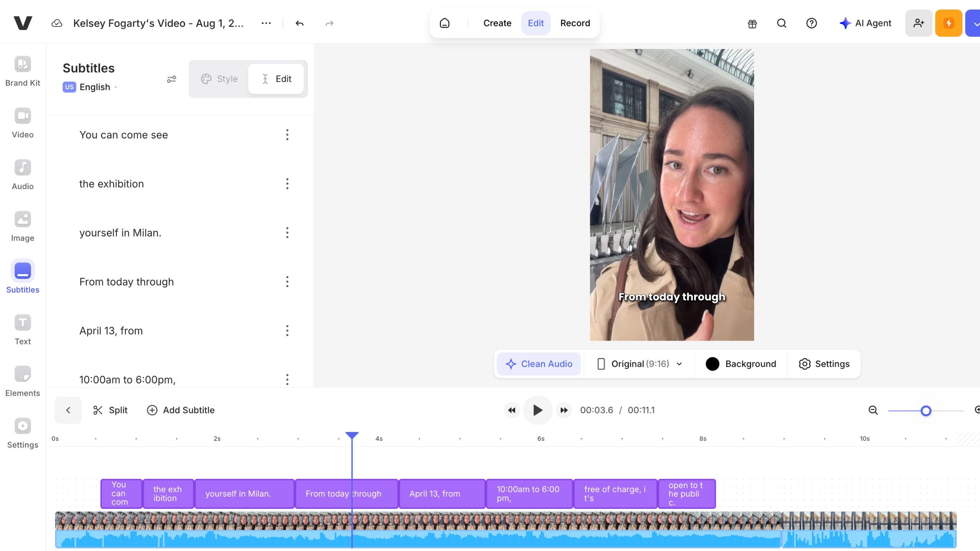Screen dimensions: 980x551
Task: Select the 'April 13, from' timeline clip
Action: pos(442,494)
